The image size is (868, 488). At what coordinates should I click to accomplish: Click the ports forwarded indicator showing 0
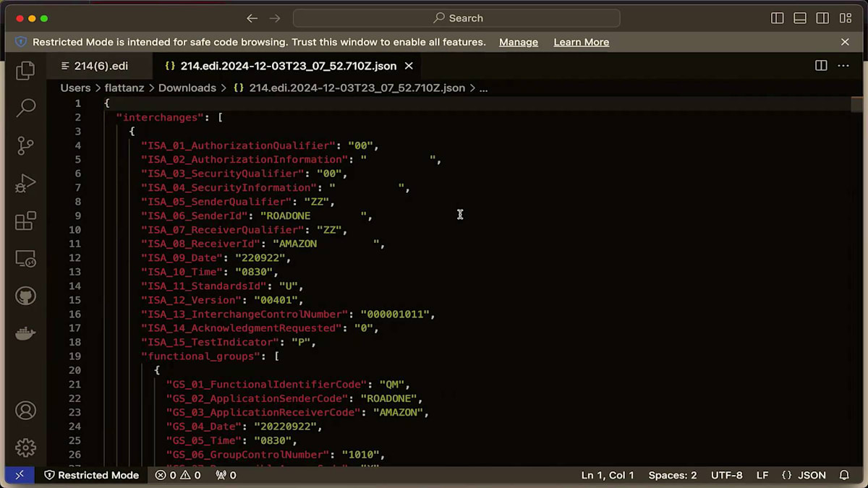(226, 475)
